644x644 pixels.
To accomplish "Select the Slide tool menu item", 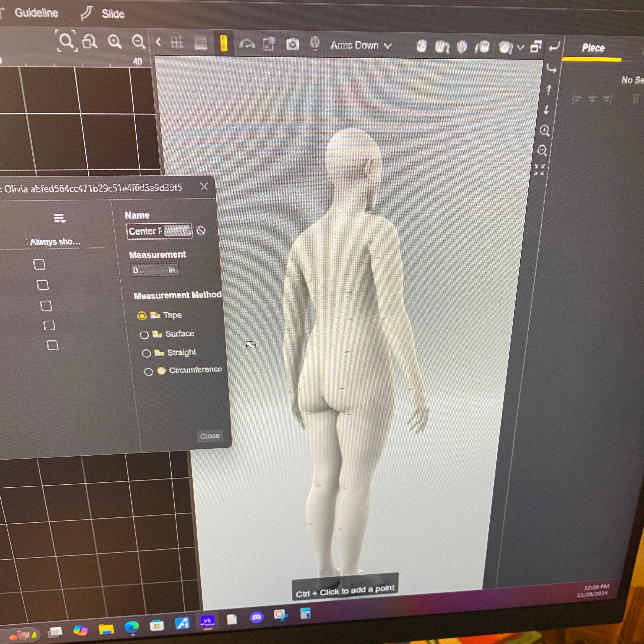I will point(113,14).
